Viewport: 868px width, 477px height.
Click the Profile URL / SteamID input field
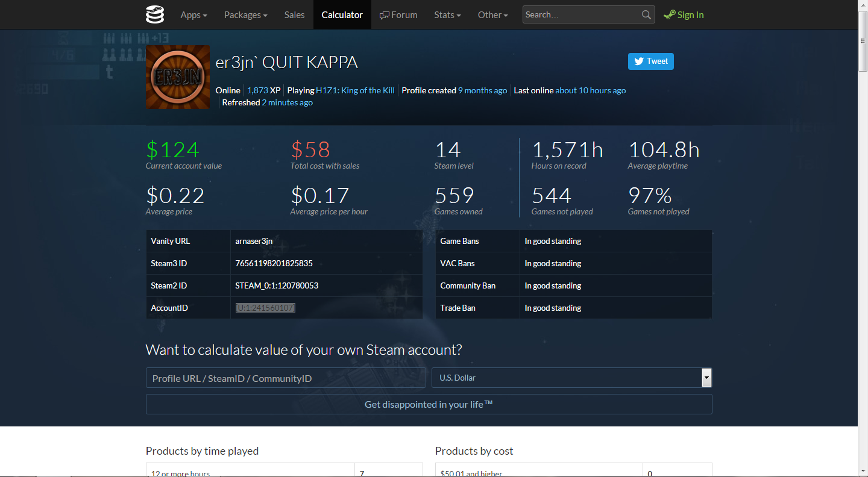(286, 378)
